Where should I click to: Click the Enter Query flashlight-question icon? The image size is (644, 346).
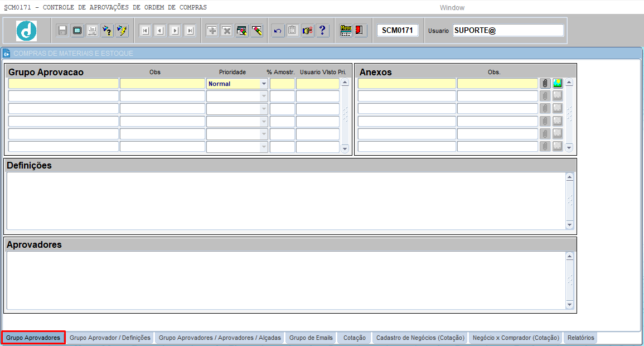(107, 30)
